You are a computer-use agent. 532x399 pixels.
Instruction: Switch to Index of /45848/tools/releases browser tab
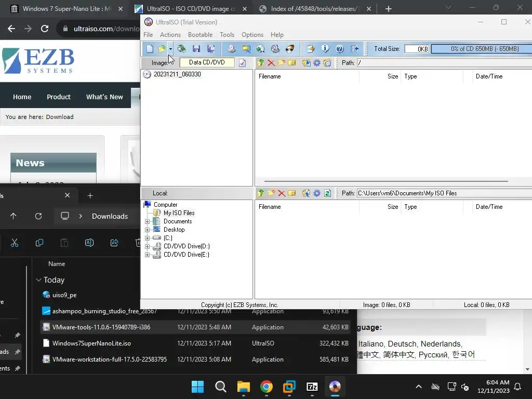coord(313,9)
